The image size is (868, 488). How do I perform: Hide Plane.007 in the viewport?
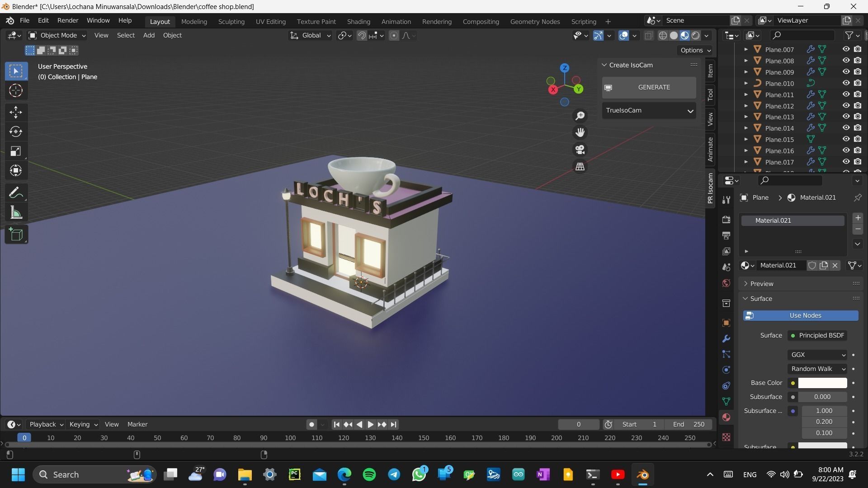point(846,49)
